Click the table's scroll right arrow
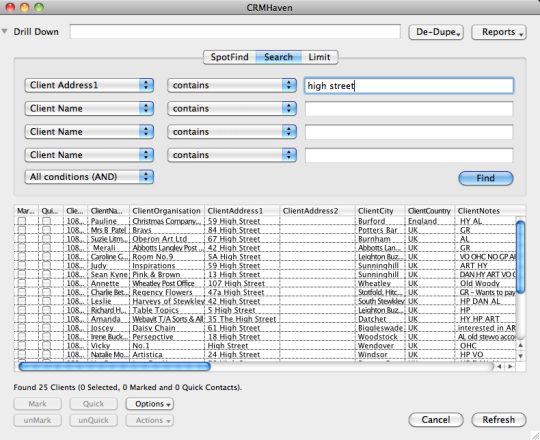The height and width of the screenshot is (440, 540). click(510, 366)
